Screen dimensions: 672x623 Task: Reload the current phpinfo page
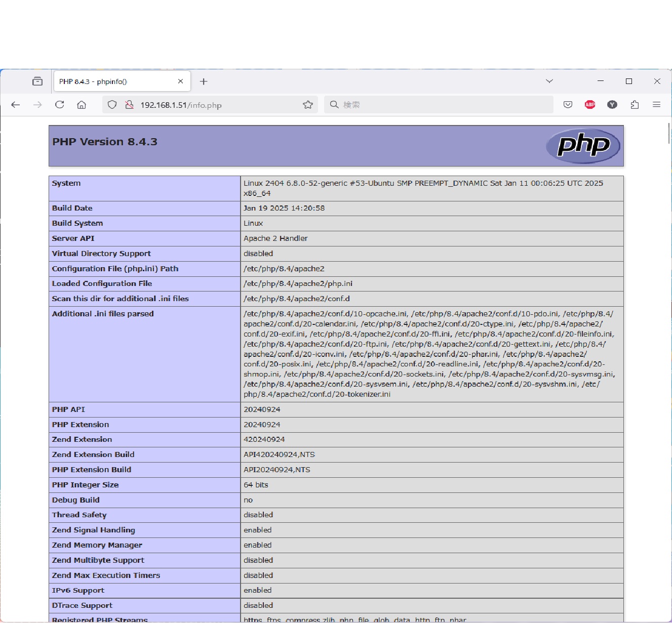60,105
